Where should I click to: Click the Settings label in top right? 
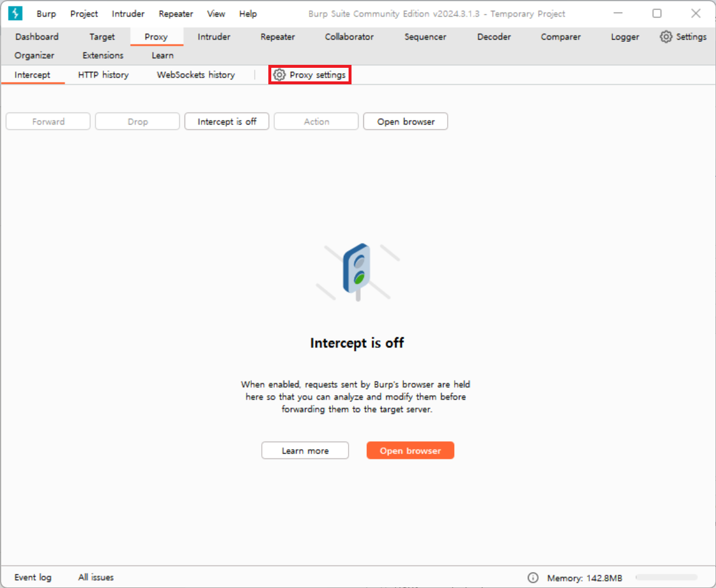(691, 37)
